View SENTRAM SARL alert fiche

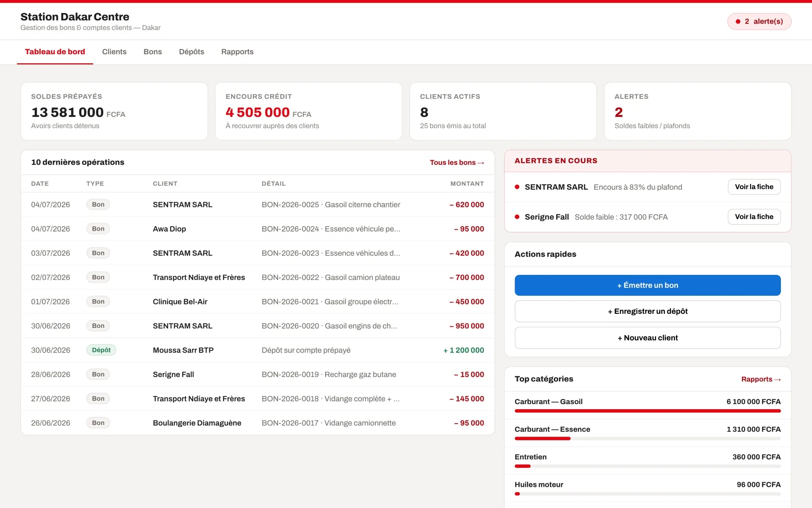coord(754,187)
